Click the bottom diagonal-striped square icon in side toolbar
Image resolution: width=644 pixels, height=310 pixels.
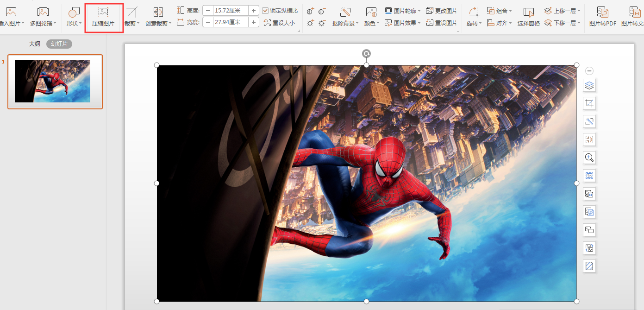pyautogui.click(x=589, y=266)
